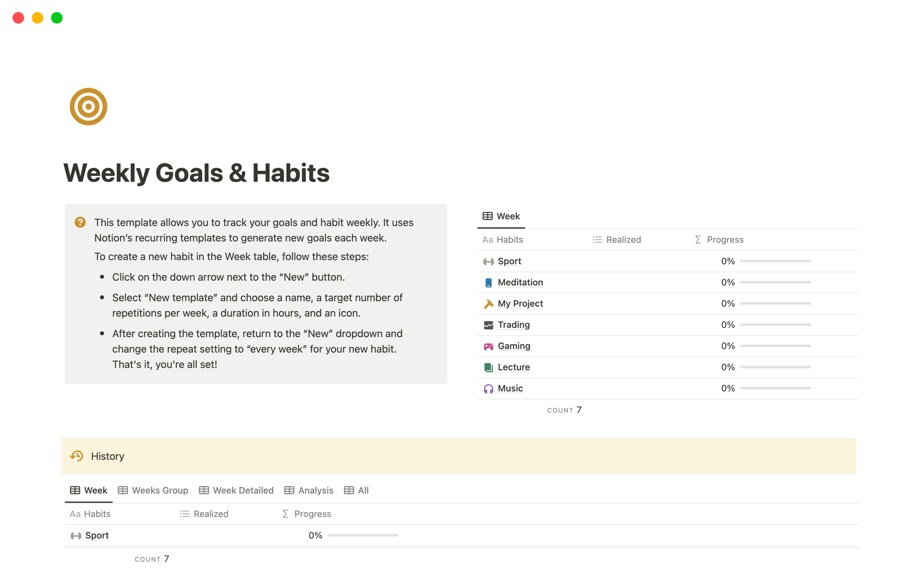The width and height of the screenshot is (924, 578).
Task: Click the chart icon beside Trading
Action: point(488,325)
